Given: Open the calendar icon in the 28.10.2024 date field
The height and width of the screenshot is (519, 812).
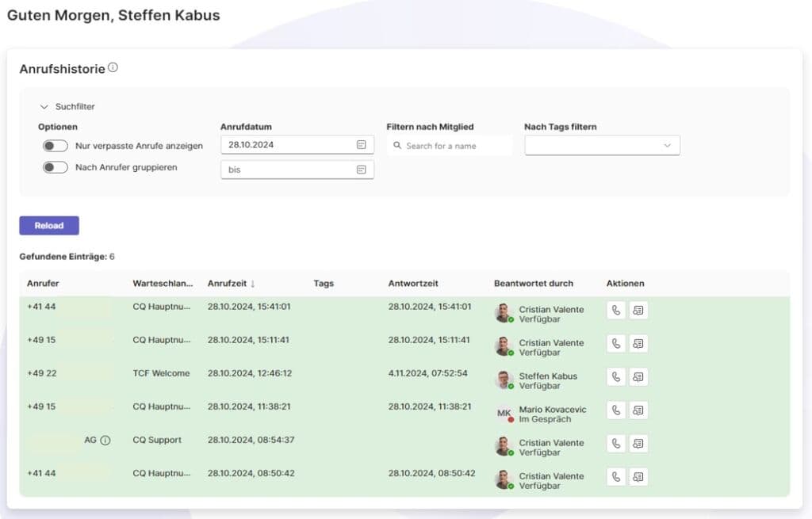Looking at the screenshot, I should coord(361,145).
